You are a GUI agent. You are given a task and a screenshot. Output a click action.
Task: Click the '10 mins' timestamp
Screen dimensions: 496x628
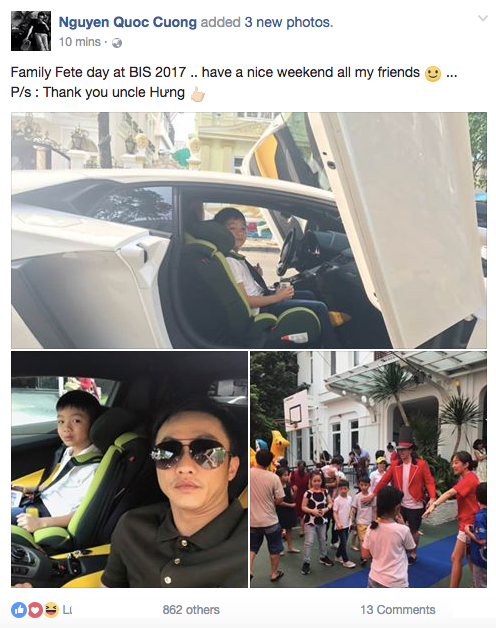pyautogui.click(x=80, y=42)
